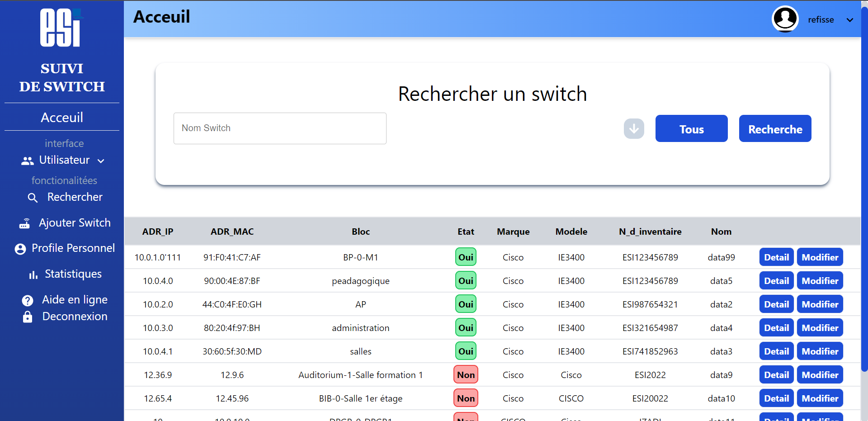This screenshot has width=868, height=421.
Task: Click the Utilisateur people icon
Action: [27, 161]
